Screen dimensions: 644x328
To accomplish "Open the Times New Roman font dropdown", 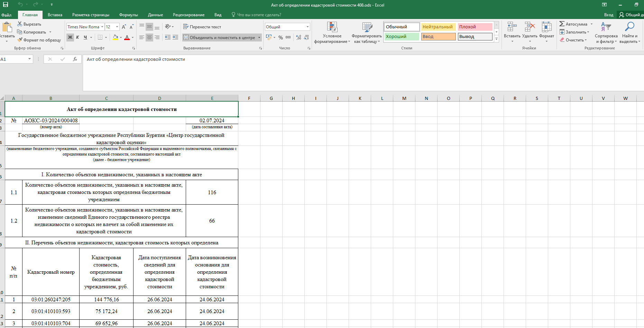I will pos(102,27).
